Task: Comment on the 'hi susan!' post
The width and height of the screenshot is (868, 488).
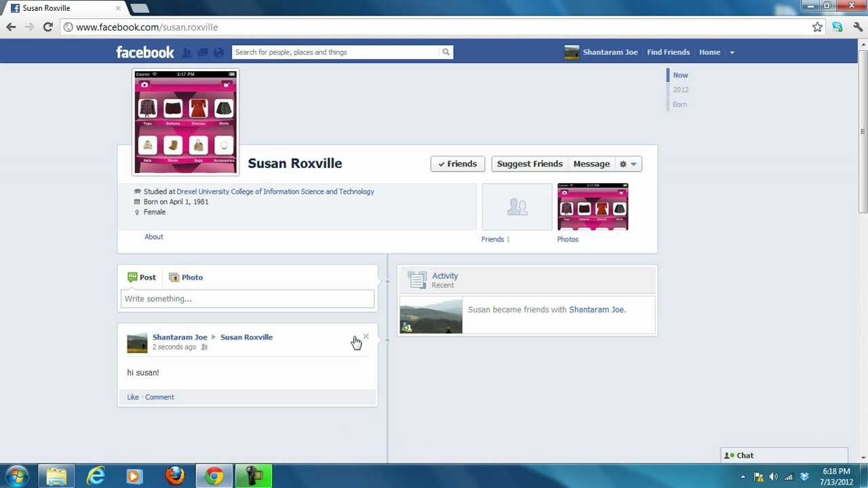Action: point(159,397)
